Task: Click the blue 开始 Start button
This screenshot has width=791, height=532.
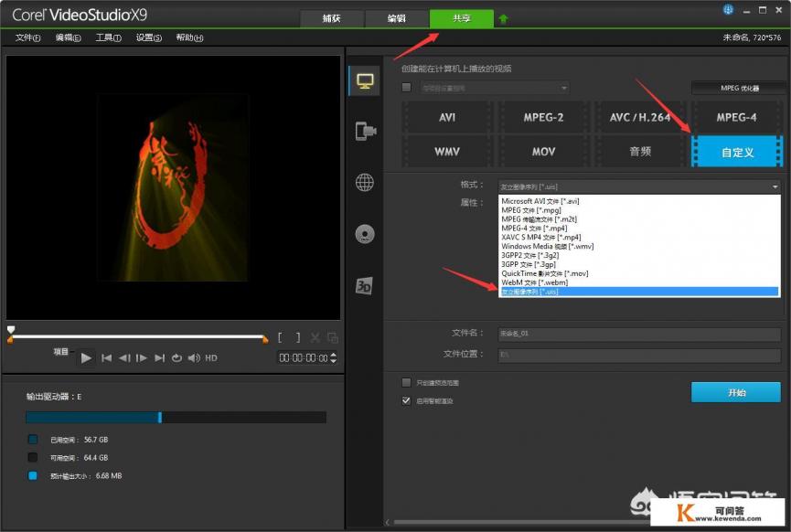Action: tap(735, 392)
